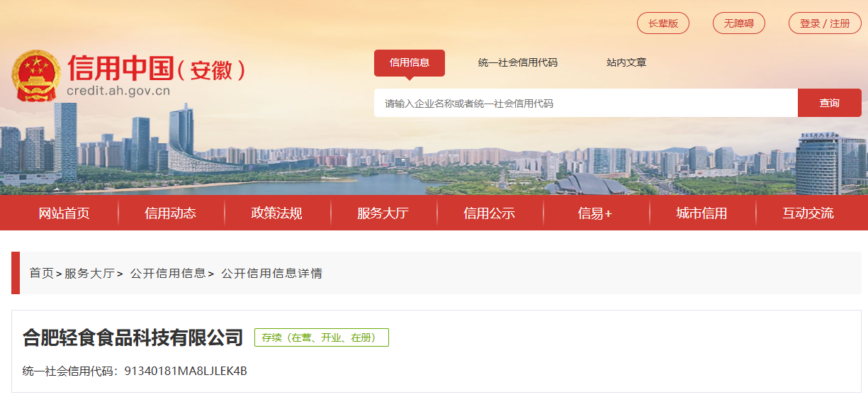Open 信易+ navigation menu
This screenshot has height=397, width=868.
[x=595, y=213]
